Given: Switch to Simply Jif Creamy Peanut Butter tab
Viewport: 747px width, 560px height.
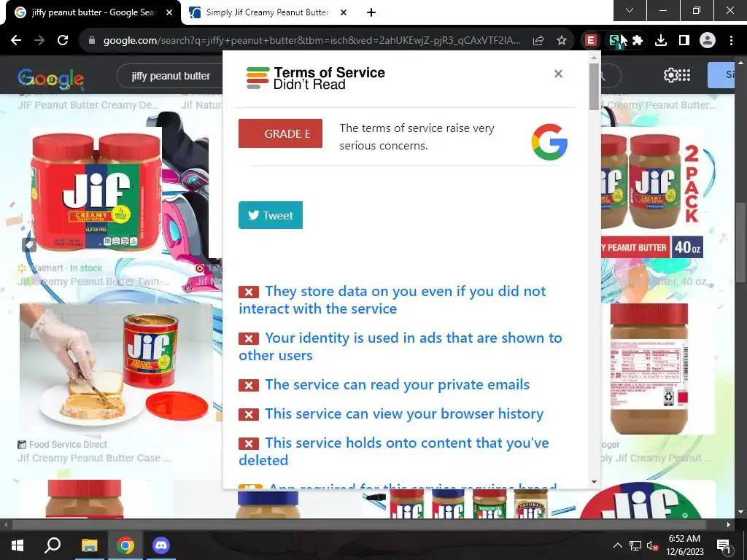Looking at the screenshot, I should click(268, 12).
